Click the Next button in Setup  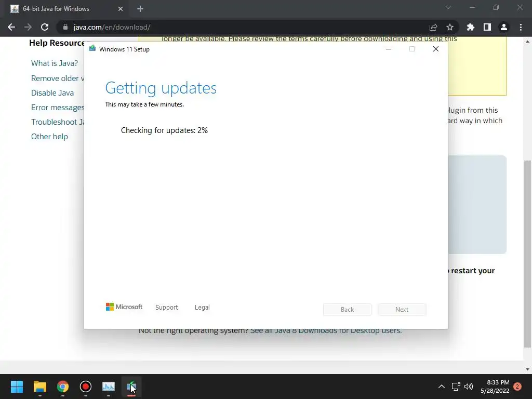click(x=402, y=310)
